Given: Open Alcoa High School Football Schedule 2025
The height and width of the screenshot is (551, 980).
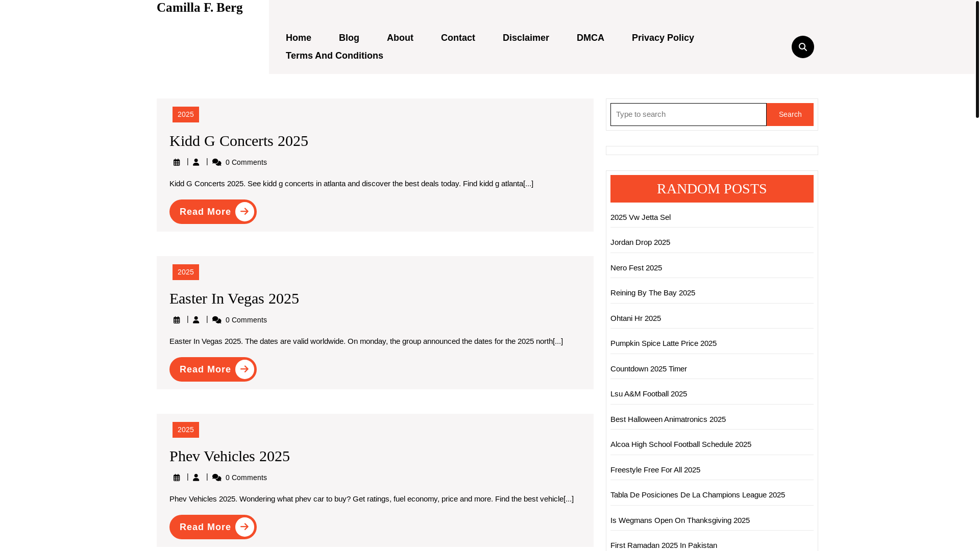Looking at the screenshot, I should coord(681,444).
